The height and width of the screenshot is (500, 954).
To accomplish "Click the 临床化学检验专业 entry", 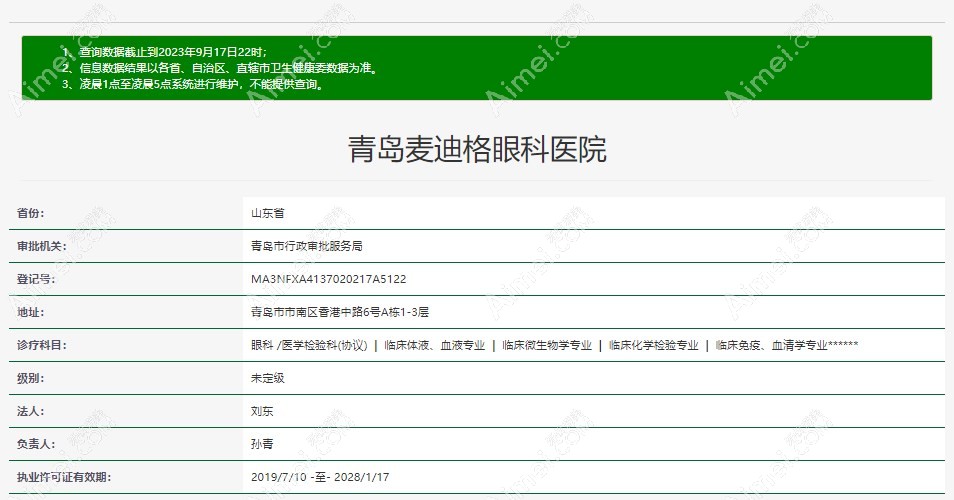I will [653, 345].
